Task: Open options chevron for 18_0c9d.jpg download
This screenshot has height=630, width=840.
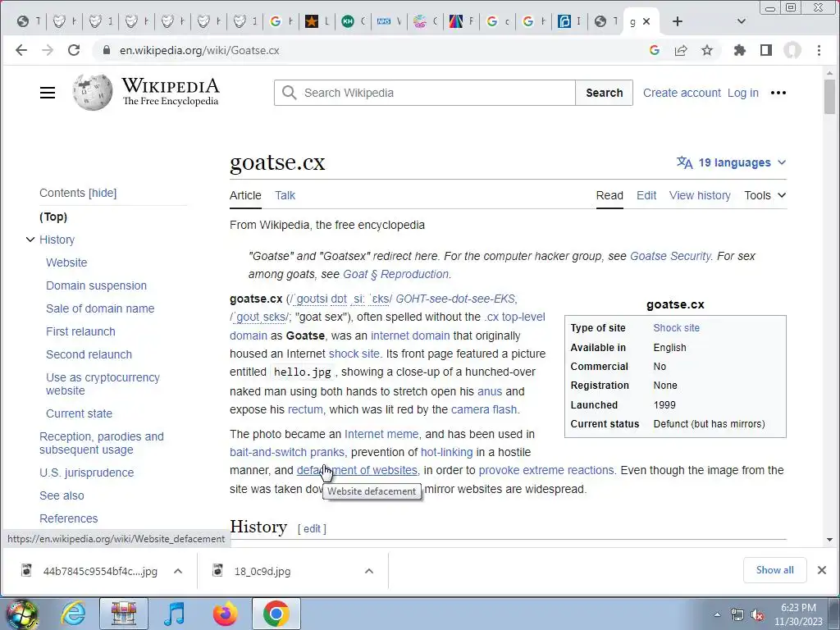Action: [x=369, y=571]
